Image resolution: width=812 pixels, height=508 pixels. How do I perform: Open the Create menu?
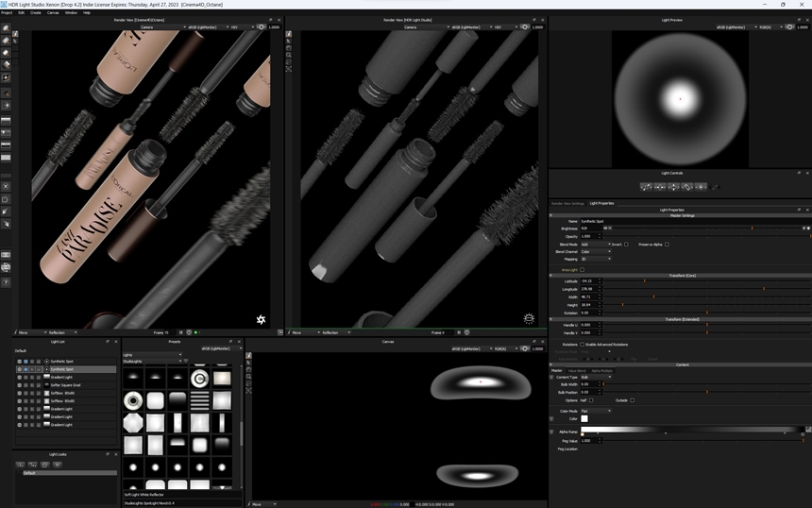tap(36, 12)
